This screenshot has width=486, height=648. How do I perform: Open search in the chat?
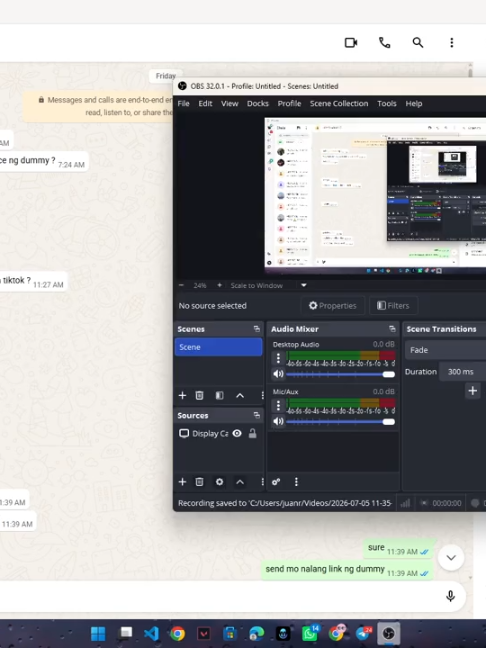coord(418,43)
